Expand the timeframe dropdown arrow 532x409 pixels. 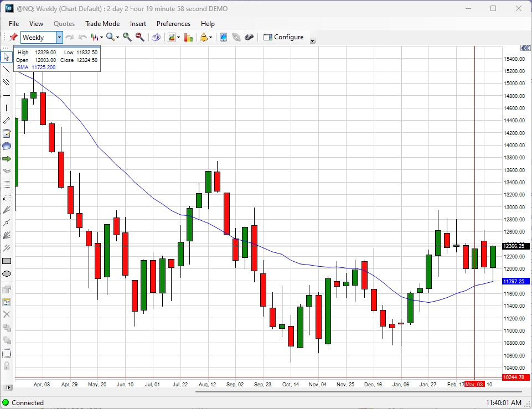(59, 37)
